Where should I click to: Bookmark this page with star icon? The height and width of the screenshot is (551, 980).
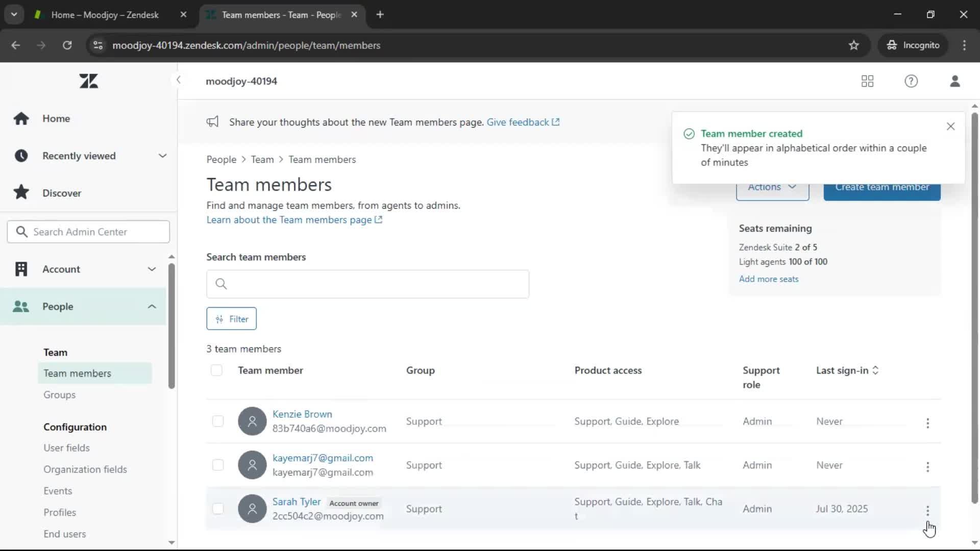click(854, 45)
